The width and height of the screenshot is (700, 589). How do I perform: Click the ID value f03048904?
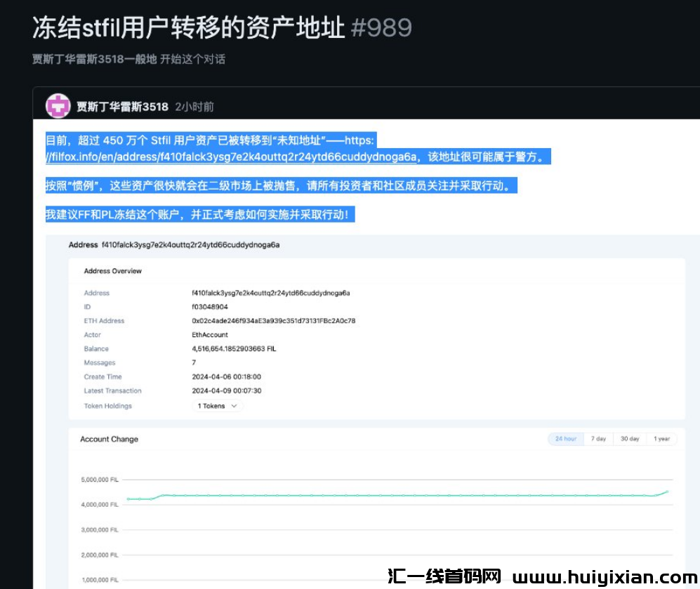pyautogui.click(x=209, y=307)
